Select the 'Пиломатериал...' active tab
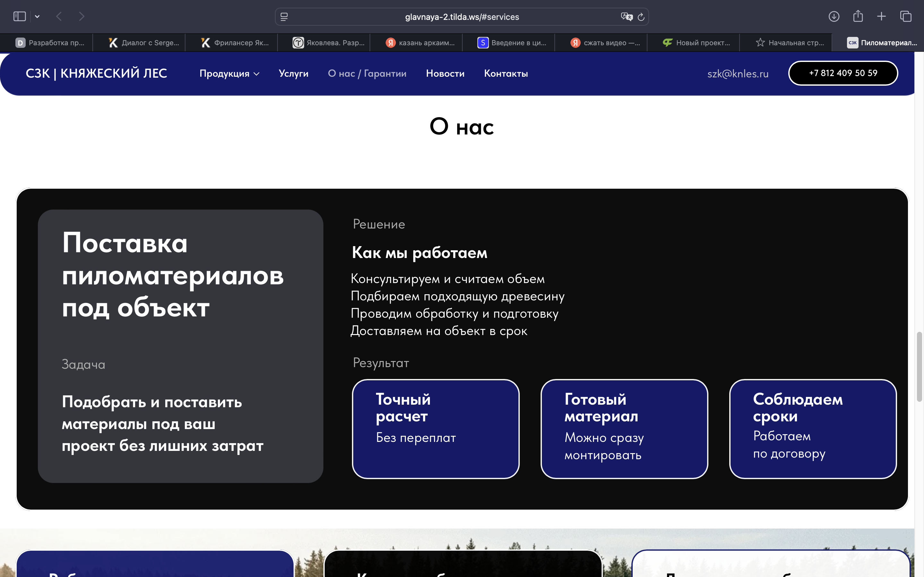This screenshot has width=924, height=577. coord(877,43)
